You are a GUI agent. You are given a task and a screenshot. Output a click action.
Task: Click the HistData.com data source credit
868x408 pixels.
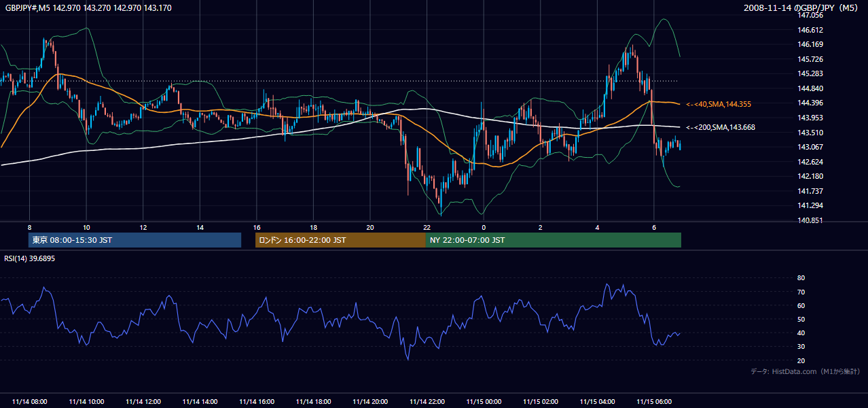(805, 371)
